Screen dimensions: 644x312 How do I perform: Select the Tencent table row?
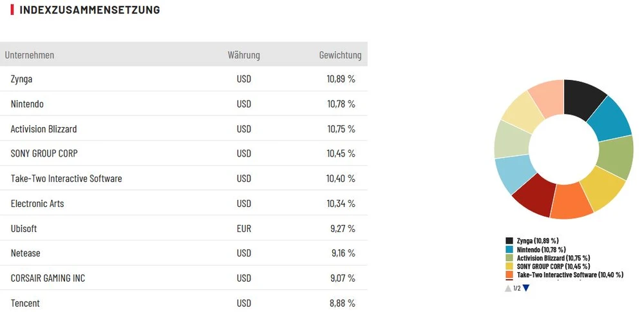coord(184,303)
